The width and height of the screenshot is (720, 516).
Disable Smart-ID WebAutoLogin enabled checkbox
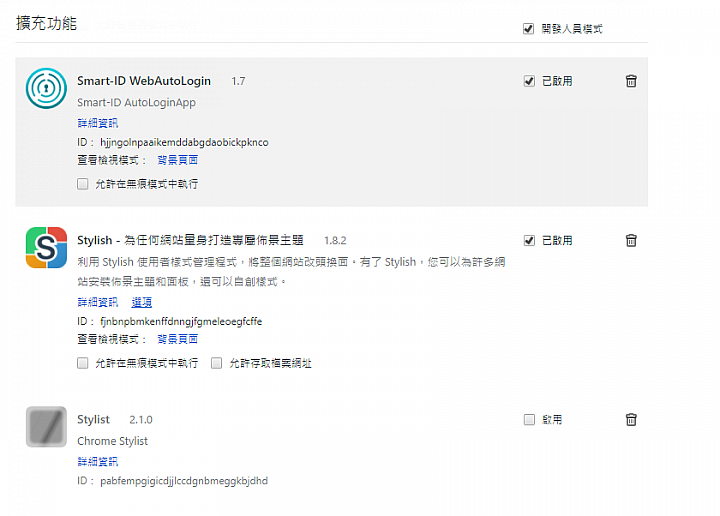tap(529, 81)
